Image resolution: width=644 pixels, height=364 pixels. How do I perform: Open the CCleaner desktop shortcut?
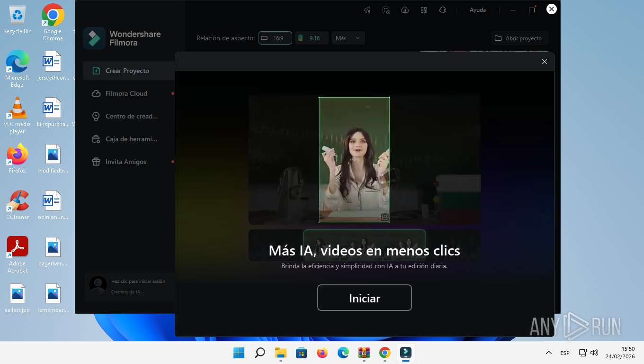coord(18,205)
